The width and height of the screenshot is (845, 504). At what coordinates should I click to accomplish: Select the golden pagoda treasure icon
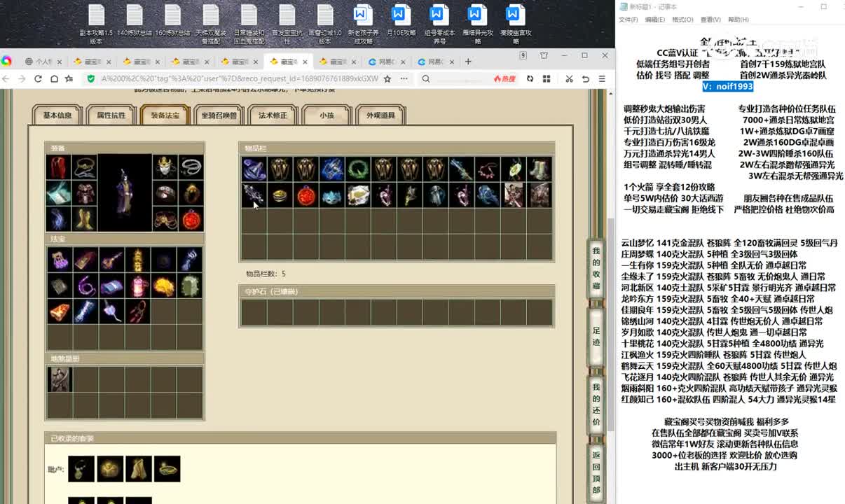pyautogui.click(x=137, y=260)
